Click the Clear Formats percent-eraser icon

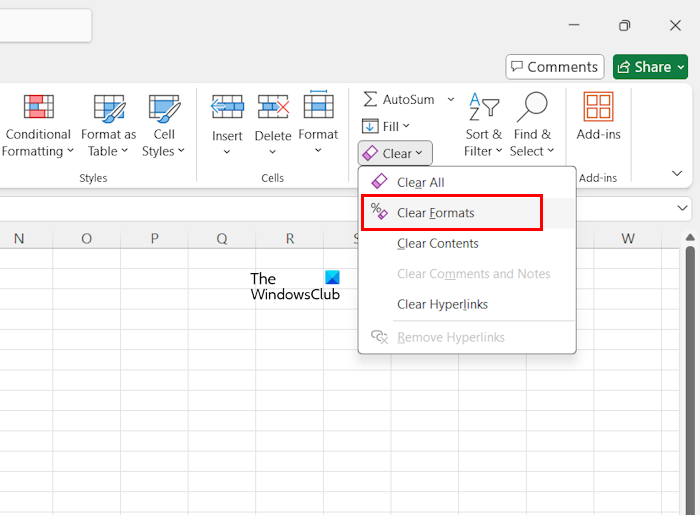click(x=379, y=212)
